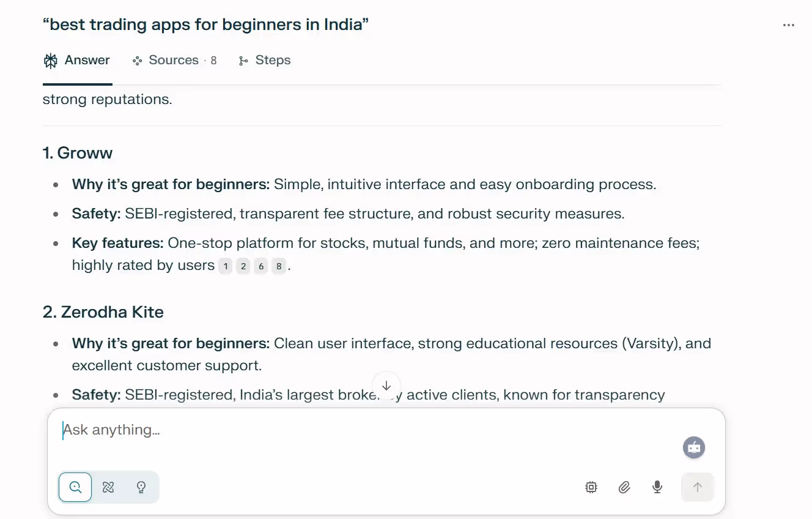Viewport: 812px width, 519px height.
Task: Open the model selector chip icon
Action: tap(591, 487)
